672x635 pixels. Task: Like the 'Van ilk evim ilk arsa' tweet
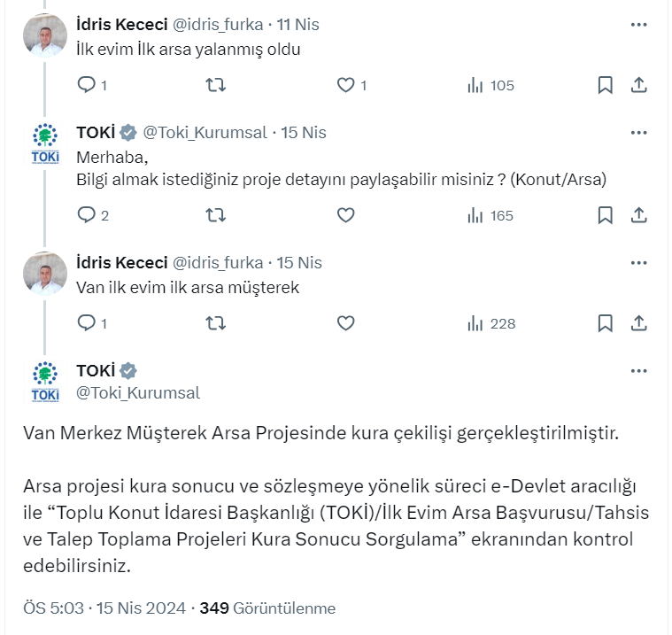point(346,323)
